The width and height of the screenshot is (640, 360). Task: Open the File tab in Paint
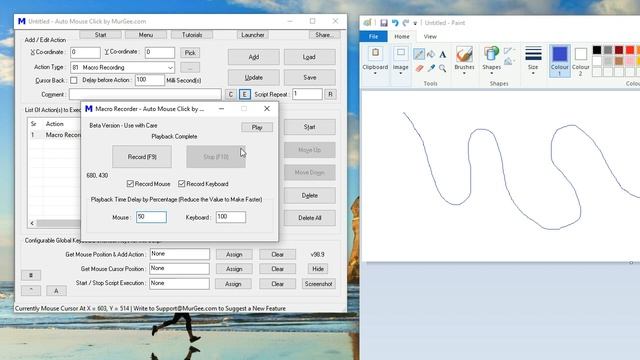click(x=373, y=36)
